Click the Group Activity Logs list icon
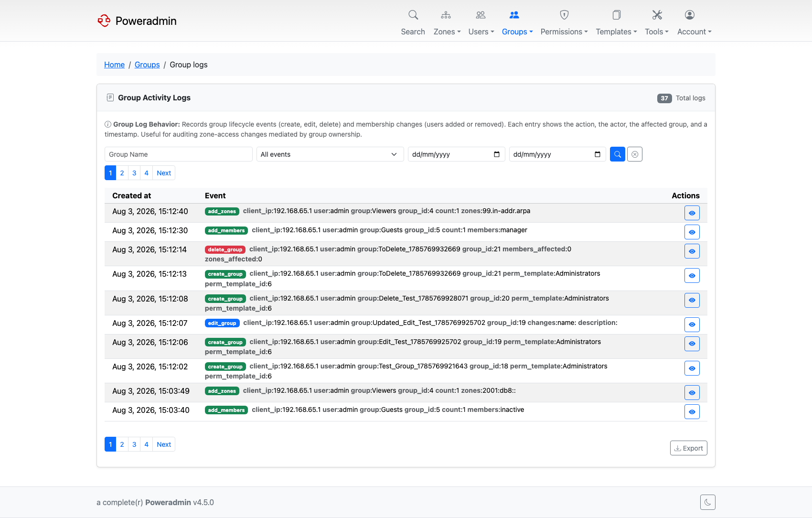812x518 pixels. point(110,97)
